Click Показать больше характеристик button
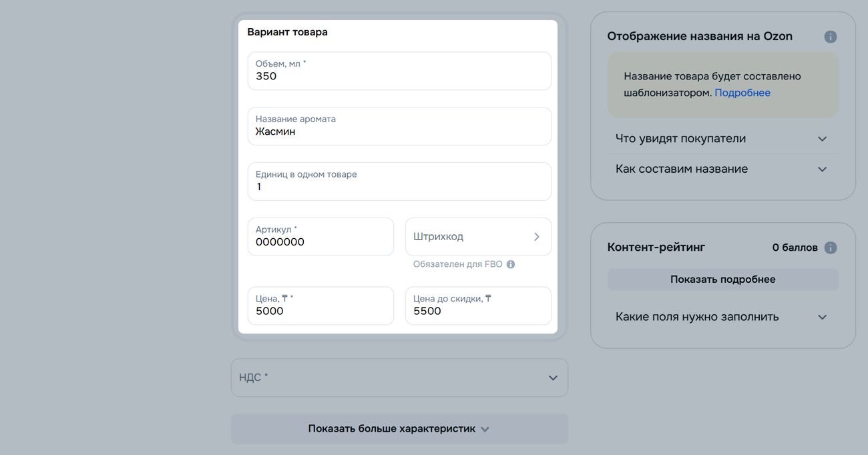This screenshot has width=868, height=455. [x=399, y=429]
